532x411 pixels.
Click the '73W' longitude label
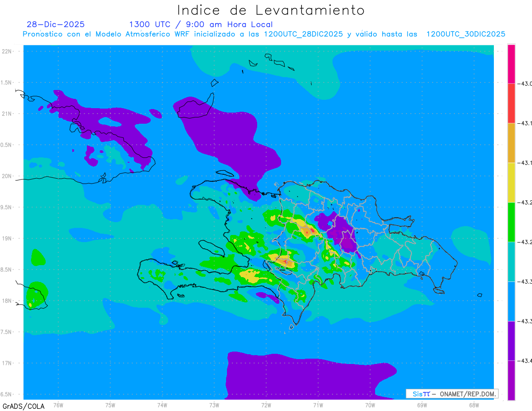tap(214, 405)
